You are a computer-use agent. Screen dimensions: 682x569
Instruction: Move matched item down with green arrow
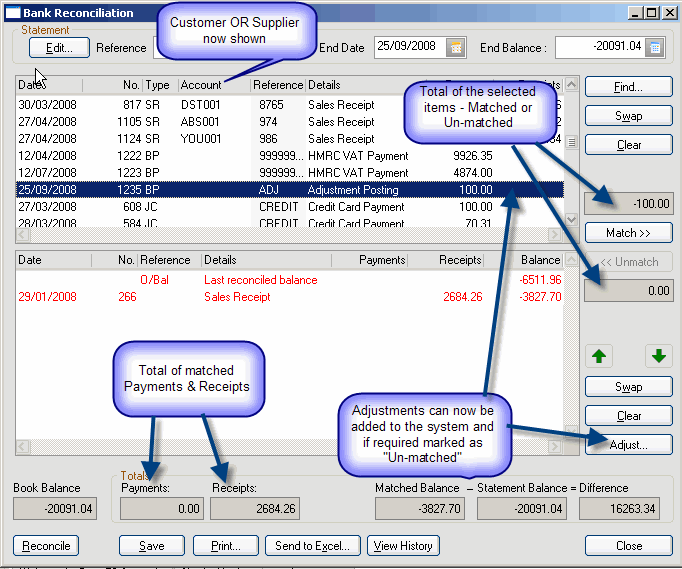659,356
